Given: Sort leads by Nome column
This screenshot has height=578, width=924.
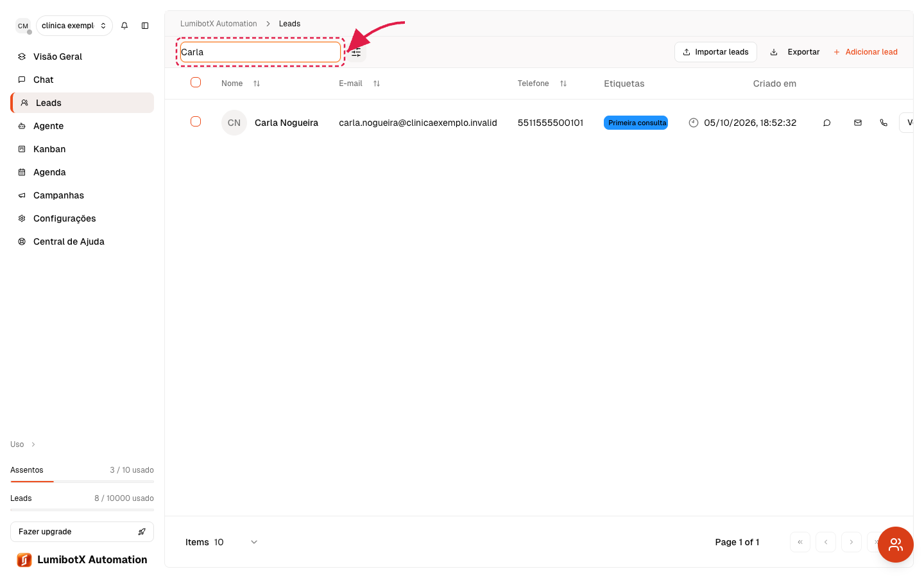Looking at the screenshot, I should [241, 83].
